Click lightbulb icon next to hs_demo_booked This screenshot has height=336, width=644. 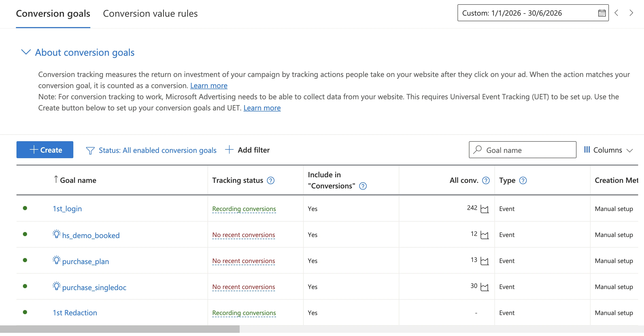tap(56, 234)
